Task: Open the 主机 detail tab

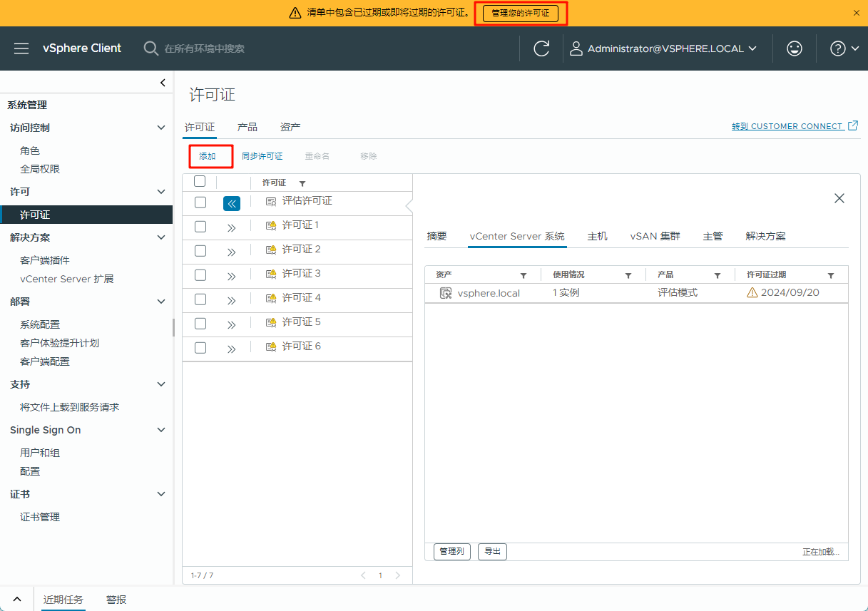Action: (x=598, y=236)
